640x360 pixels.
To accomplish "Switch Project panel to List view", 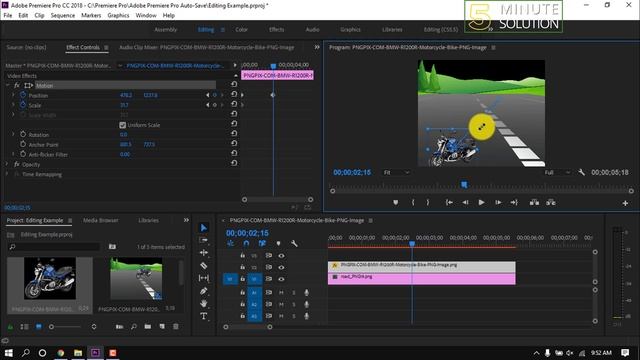I will tap(24, 327).
